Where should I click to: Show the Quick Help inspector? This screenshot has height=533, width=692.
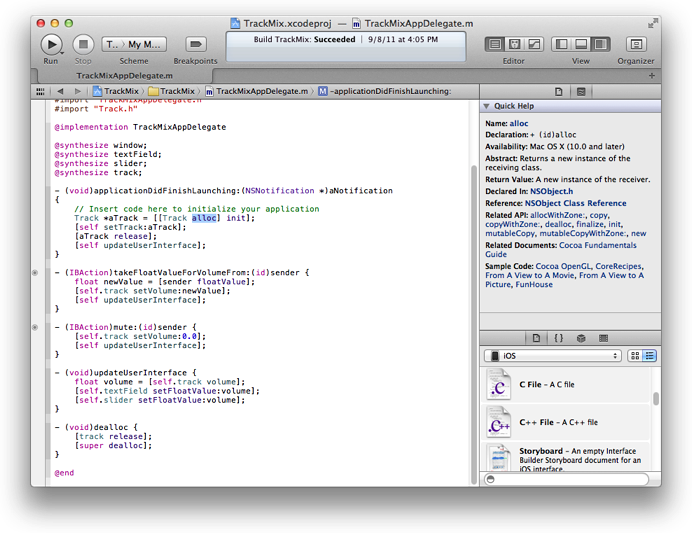click(x=581, y=92)
